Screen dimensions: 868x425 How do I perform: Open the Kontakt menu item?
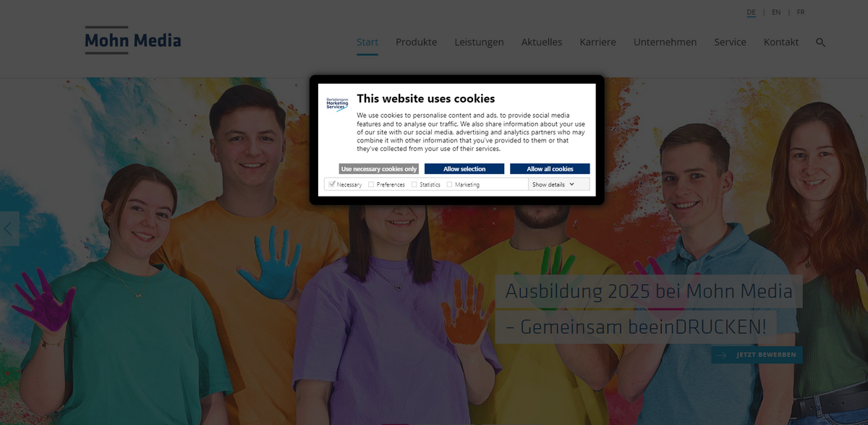tap(781, 42)
